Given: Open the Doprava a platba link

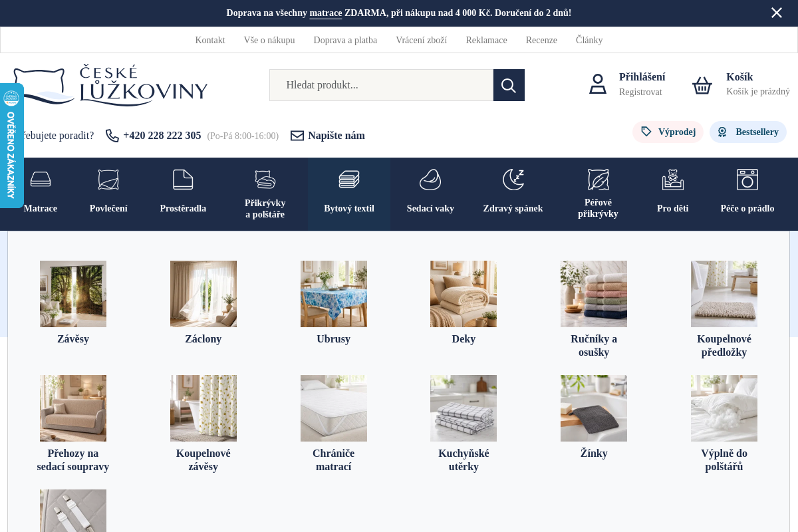Looking at the screenshot, I should coord(345,40).
